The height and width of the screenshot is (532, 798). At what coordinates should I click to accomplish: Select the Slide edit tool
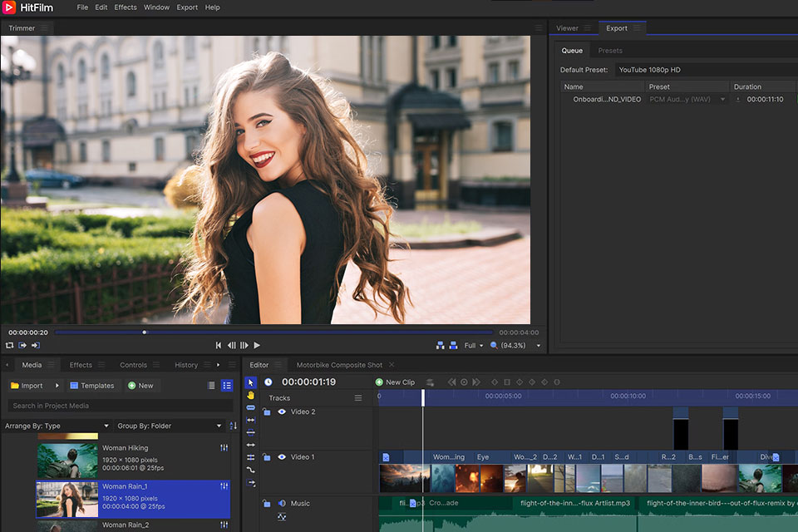250,432
